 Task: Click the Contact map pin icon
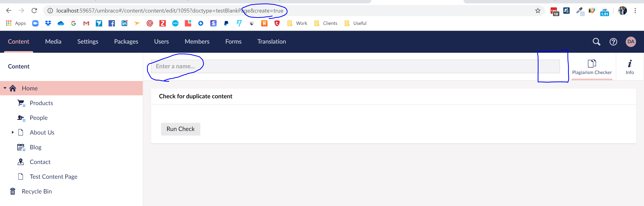(21, 162)
